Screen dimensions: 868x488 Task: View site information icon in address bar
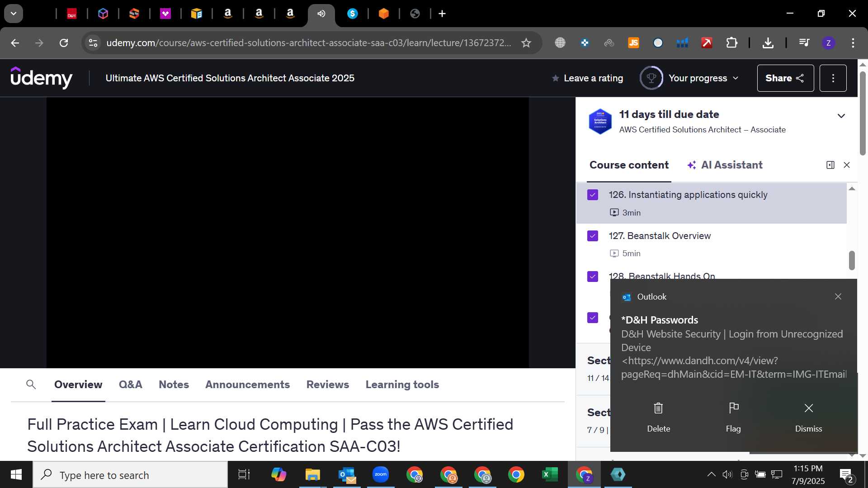(x=93, y=43)
